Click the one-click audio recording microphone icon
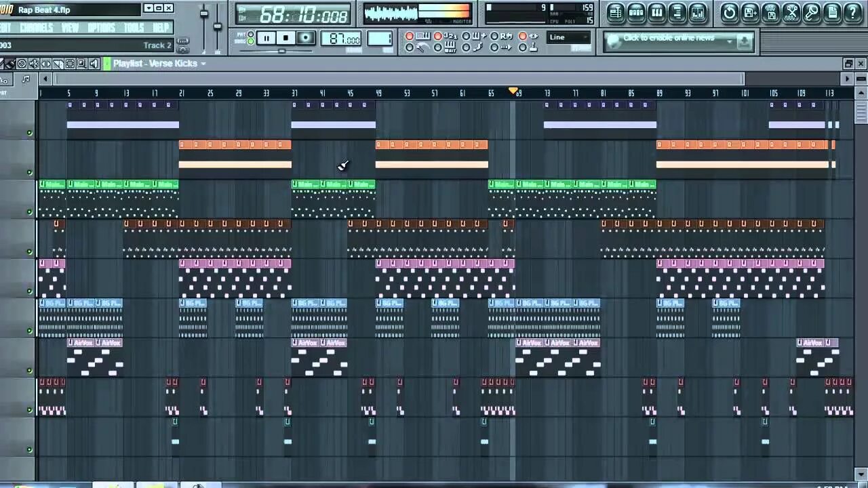This screenshot has height=488, width=868. click(811, 12)
